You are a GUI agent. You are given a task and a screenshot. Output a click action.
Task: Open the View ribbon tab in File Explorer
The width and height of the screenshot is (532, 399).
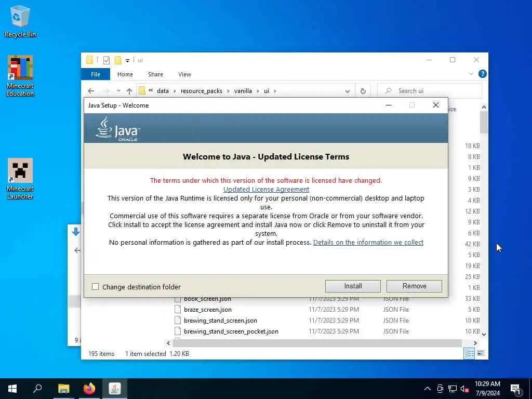coord(184,74)
